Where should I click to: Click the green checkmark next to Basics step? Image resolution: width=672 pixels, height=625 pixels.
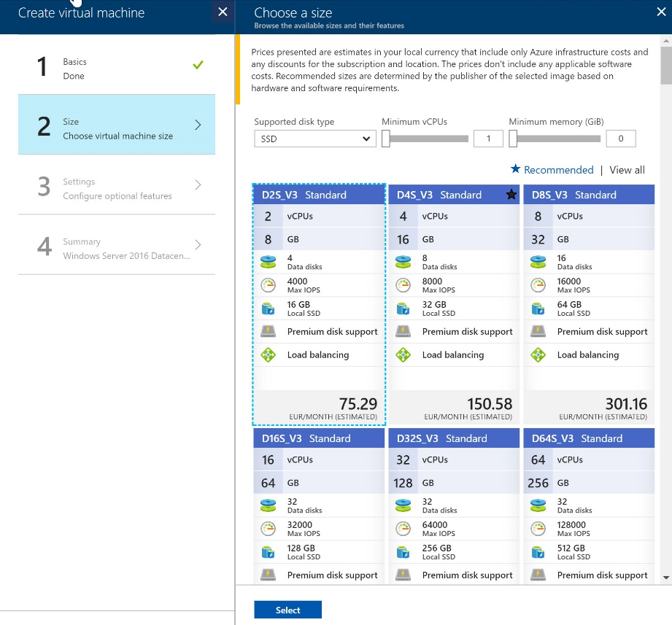pyautogui.click(x=198, y=65)
